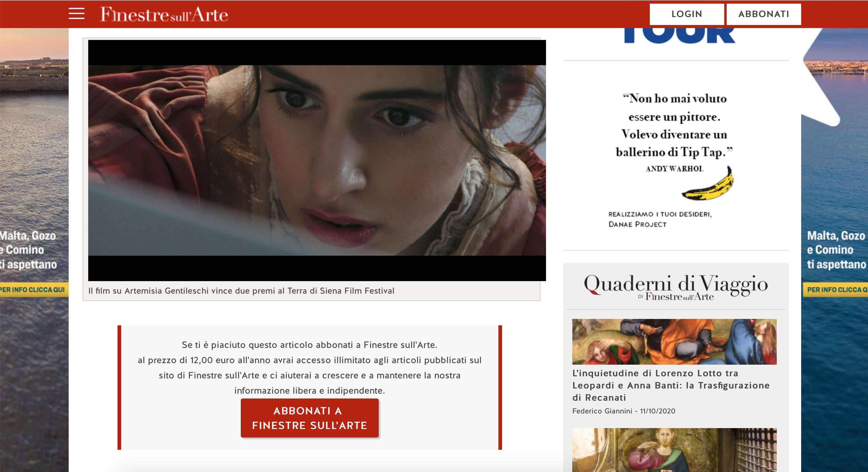Select the text 'Realizziamo i tuoi desideri, Danae Project'
This screenshot has width=868, height=472.
(x=660, y=219)
